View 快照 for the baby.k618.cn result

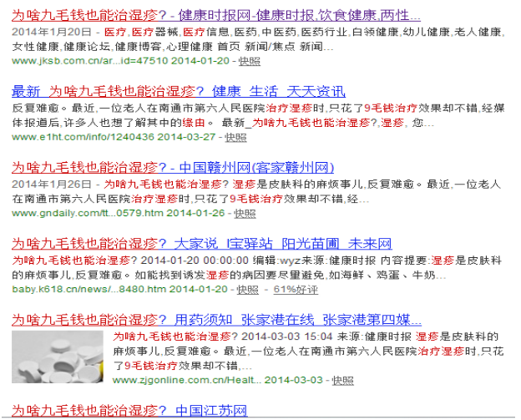[x=247, y=290]
